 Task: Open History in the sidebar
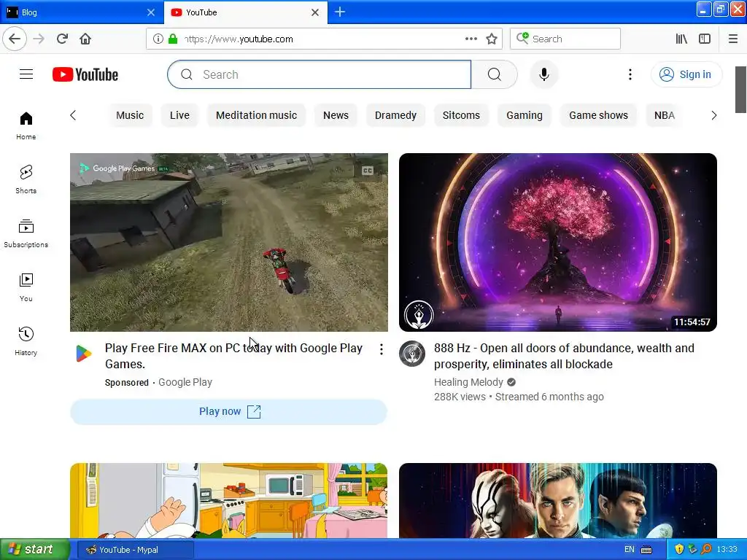[x=26, y=341]
